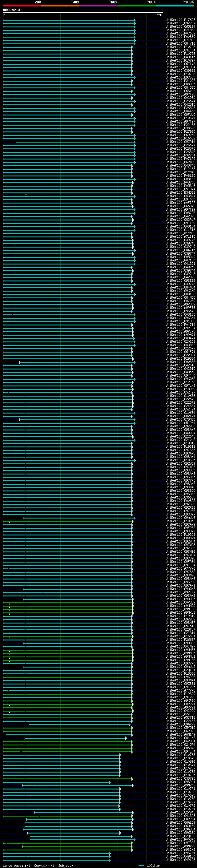This screenshot has height=868, width=197.
Task: Select label UniRef100_P69250
Action: 180,135
